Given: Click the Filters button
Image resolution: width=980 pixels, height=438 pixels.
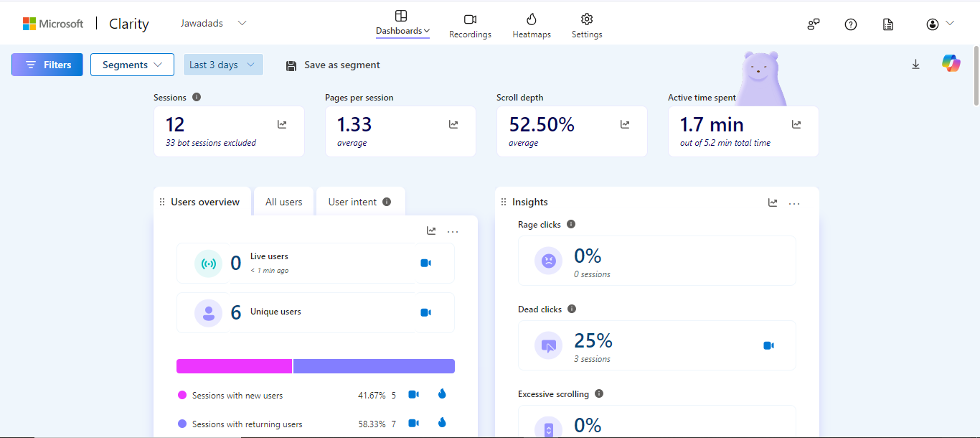Looking at the screenshot, I should click(x=47, y=65).
